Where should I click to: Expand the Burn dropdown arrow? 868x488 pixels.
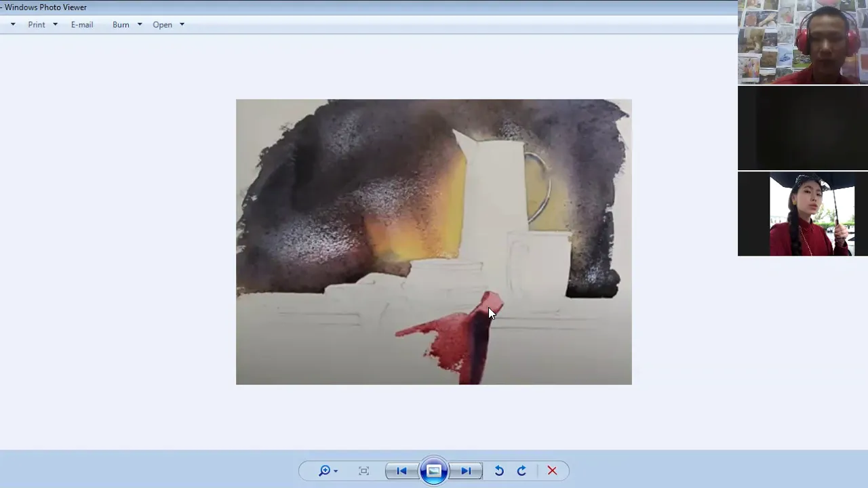point(140,24)
